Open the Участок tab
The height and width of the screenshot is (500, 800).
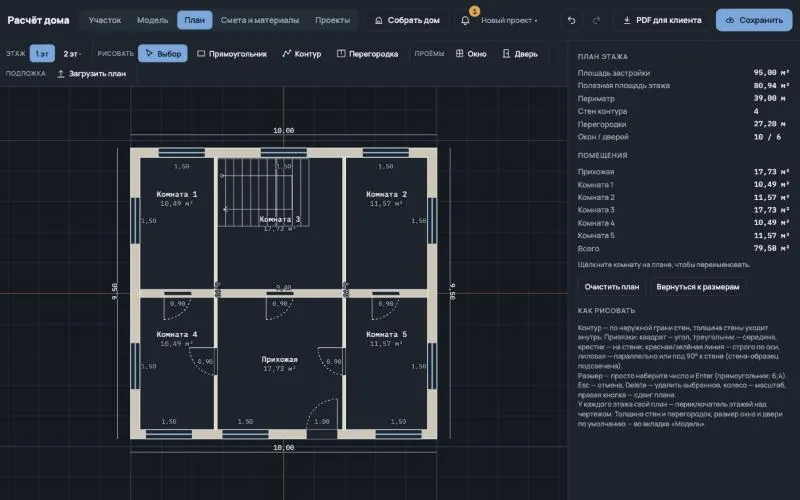105,20
